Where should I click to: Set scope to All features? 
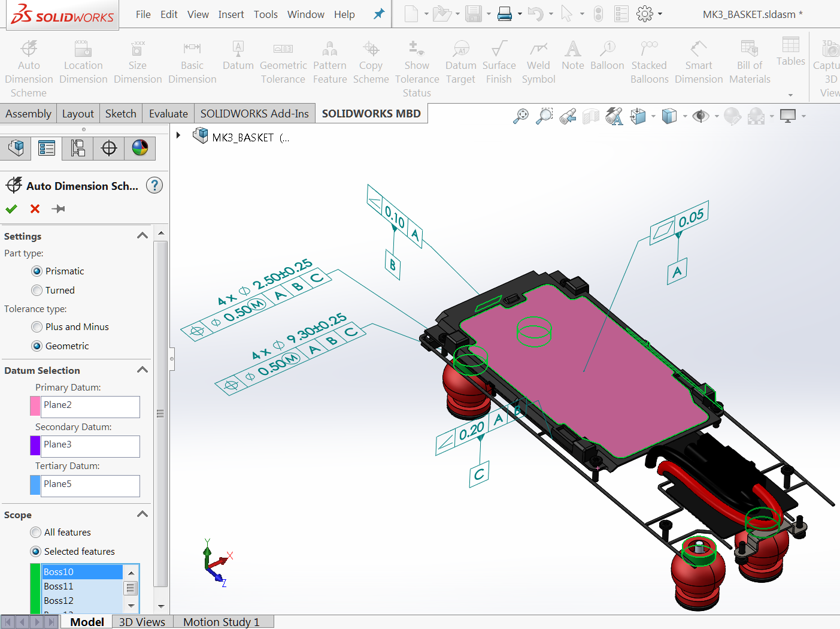tap(36, 532)
